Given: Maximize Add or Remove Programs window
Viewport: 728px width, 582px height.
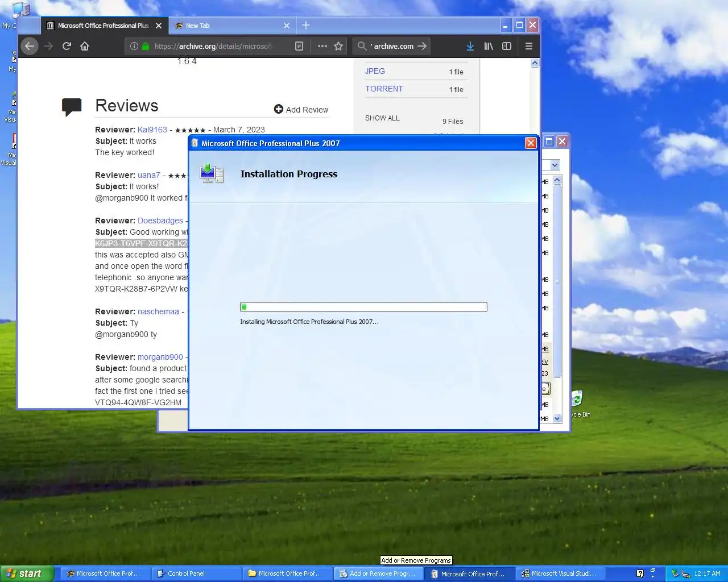Looking at the screenshot, I should [x=549, y=142].
